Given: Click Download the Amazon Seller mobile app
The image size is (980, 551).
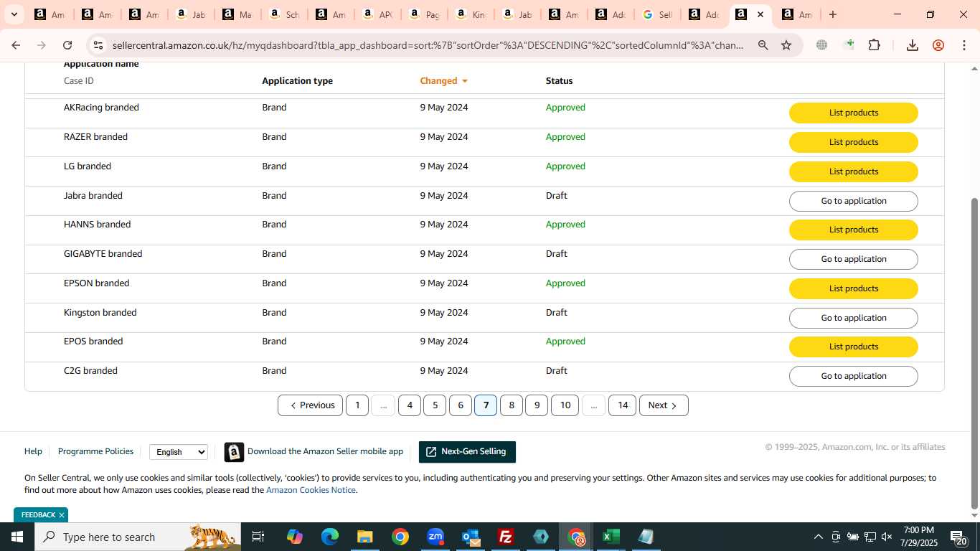Looking at the screenshot, I should [x=325, y=451].
